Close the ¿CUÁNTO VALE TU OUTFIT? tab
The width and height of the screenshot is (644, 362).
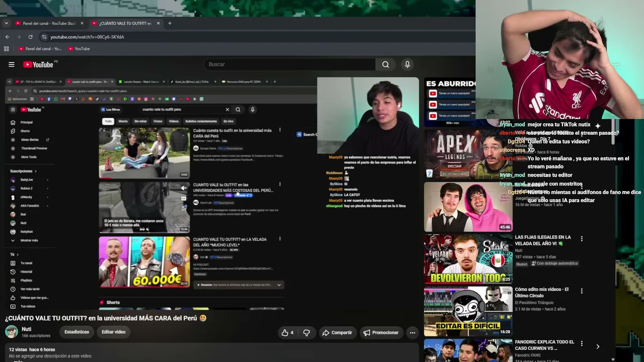tap(158, 23)
